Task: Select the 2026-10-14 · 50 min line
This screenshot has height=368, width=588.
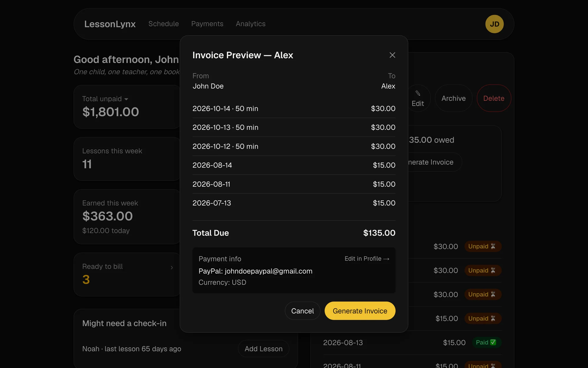Action: click(294, 109)
